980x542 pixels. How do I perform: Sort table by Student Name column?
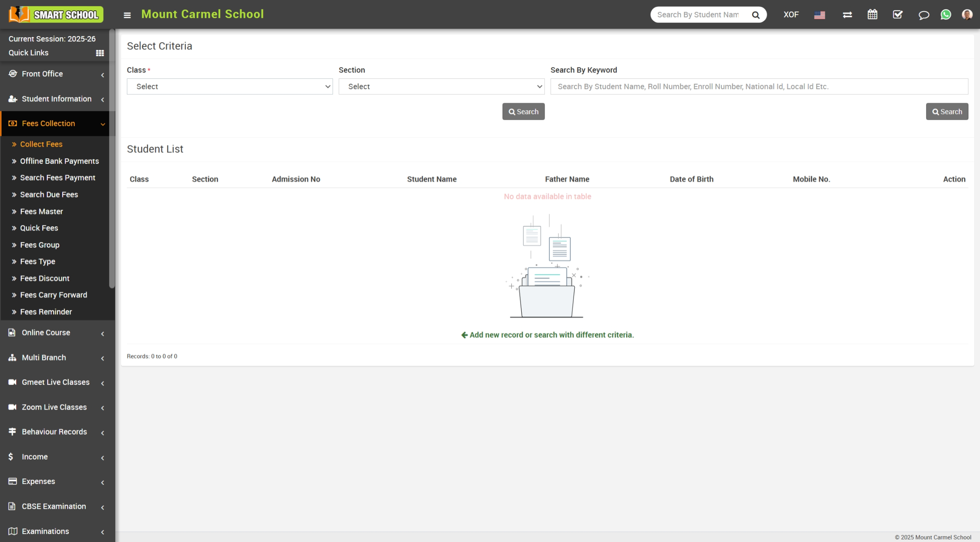tap(432, 179)
